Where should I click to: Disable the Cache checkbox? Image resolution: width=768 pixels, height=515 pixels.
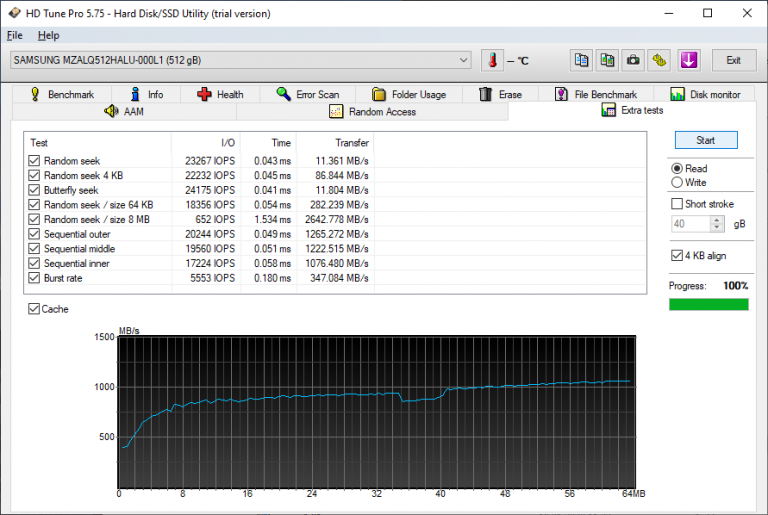[35, 309]
